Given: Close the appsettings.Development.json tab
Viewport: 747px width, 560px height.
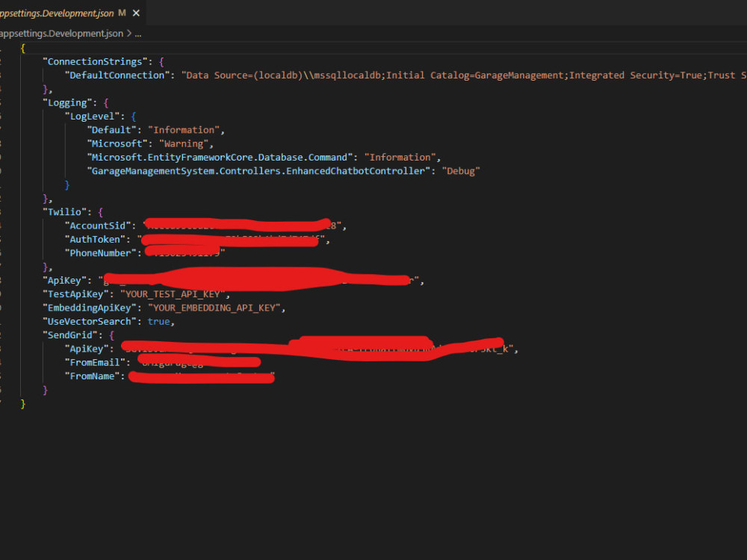Looking at the screenshot, I should pyautogui.click(x=136, y=13).
